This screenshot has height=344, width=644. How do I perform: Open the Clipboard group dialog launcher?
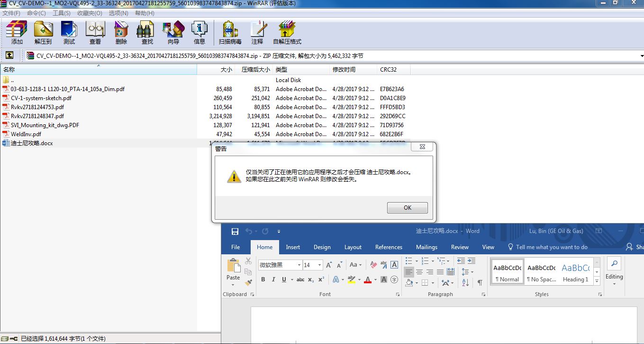(x=252, y=295)
